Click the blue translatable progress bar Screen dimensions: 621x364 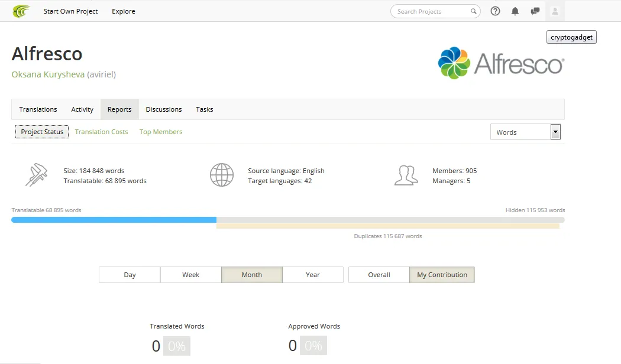pos(114,220)
